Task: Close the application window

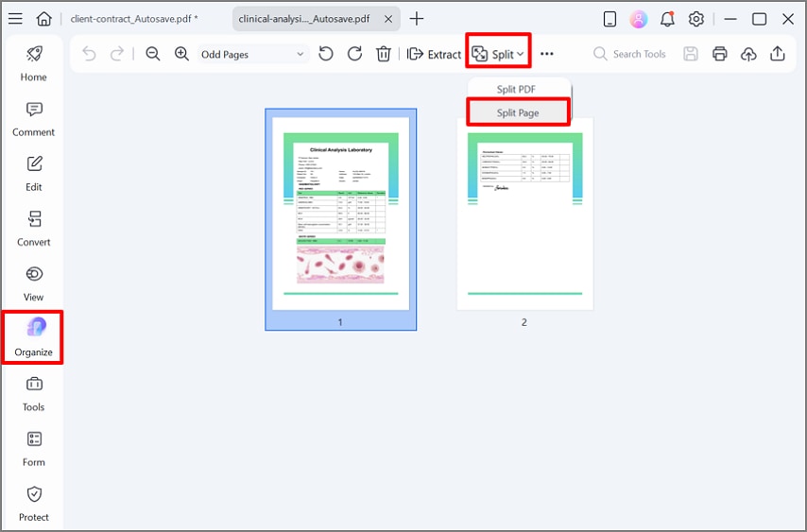Action: (x=788, y=19)
